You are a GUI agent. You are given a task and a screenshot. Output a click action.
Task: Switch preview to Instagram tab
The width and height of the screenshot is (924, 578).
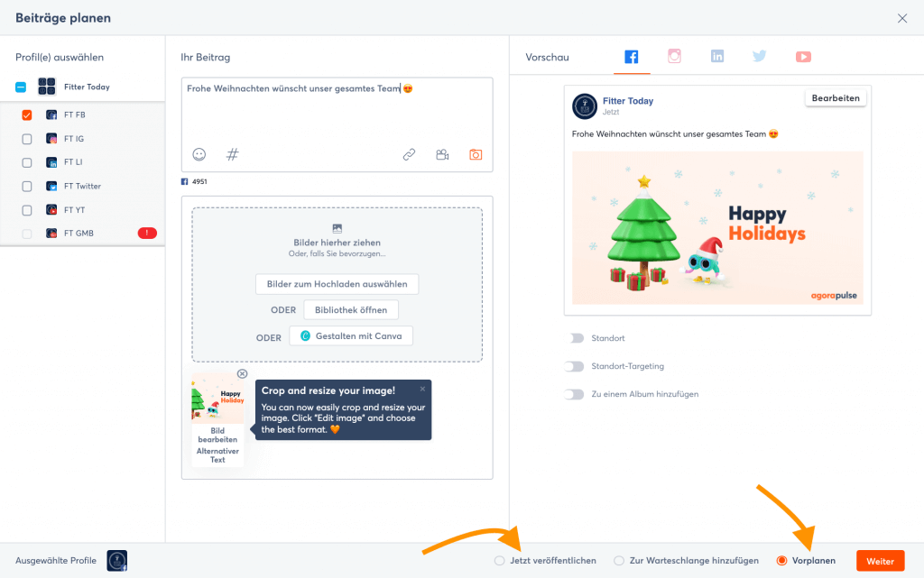[x=674, y=56]
